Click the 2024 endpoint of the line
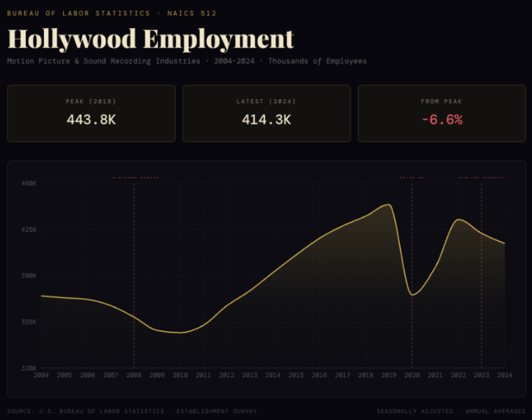 tap(504, 243)
